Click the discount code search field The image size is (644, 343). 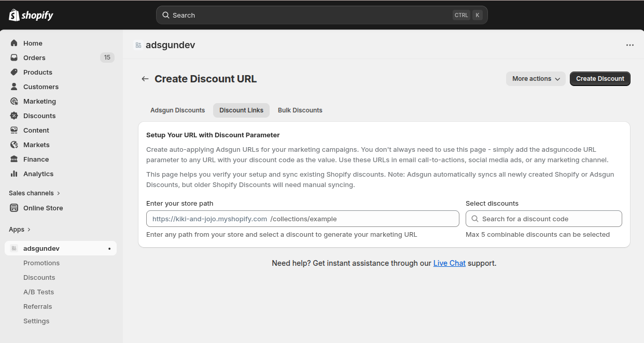pyautogui.click(x=547, y=219)
